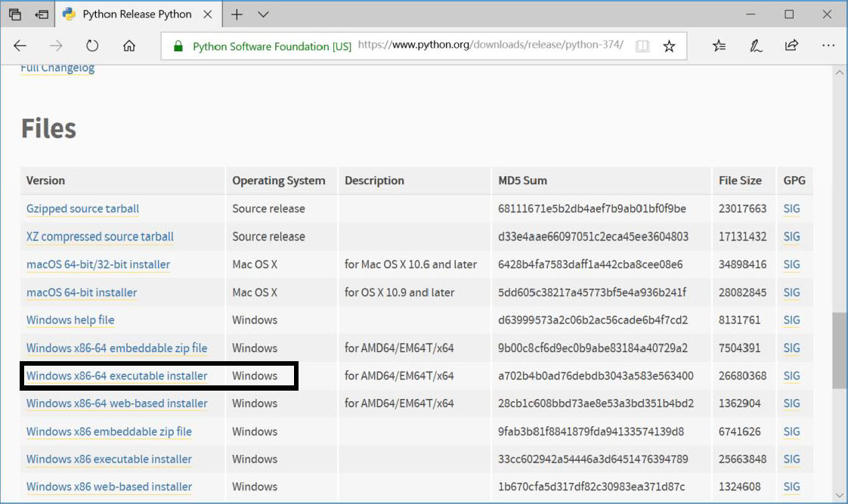Show the tabs you've set aside icon
The image size is (848, 504).
coord(15,14)
